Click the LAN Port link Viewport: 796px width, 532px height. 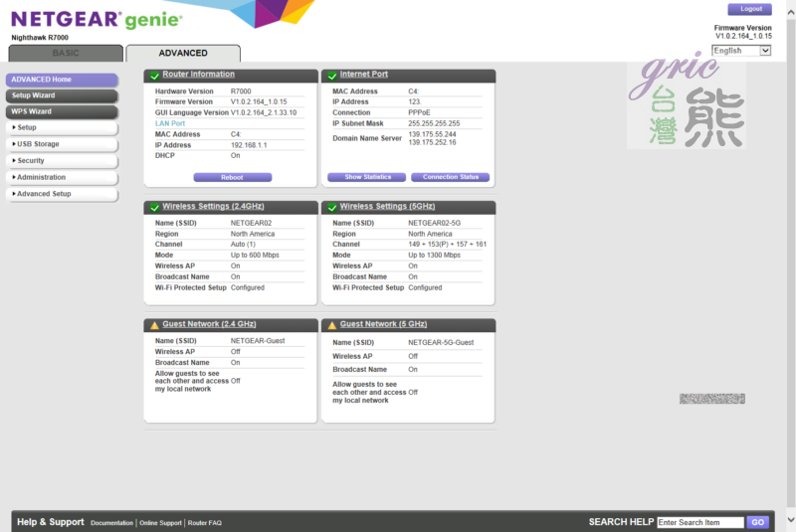(x=170, y=123)
